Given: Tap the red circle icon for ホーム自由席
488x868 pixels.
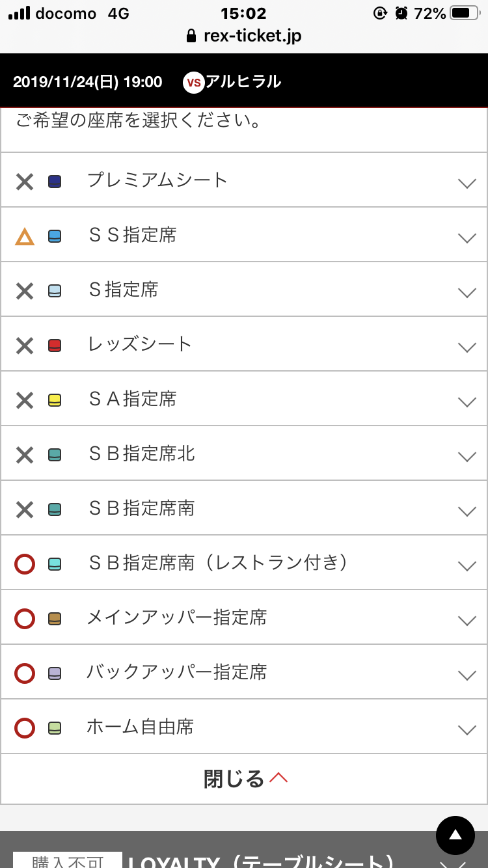Looking at the screenshot, I should pyautogui.click(x=25, y=727).
